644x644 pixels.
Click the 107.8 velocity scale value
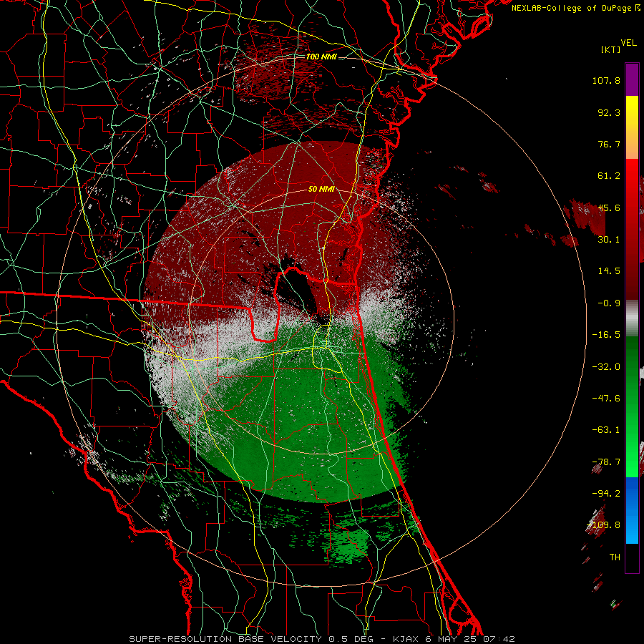606,80
